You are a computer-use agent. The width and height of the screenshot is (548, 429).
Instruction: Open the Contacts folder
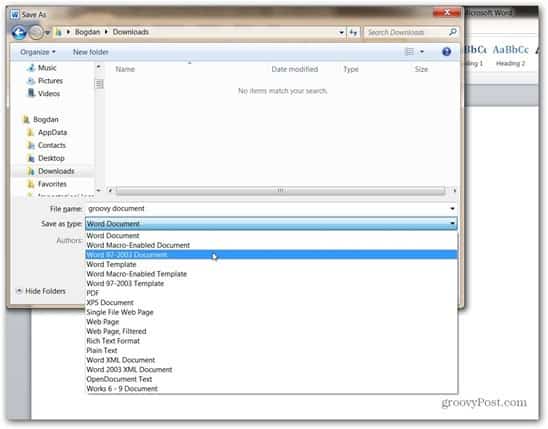click(52, 145)
